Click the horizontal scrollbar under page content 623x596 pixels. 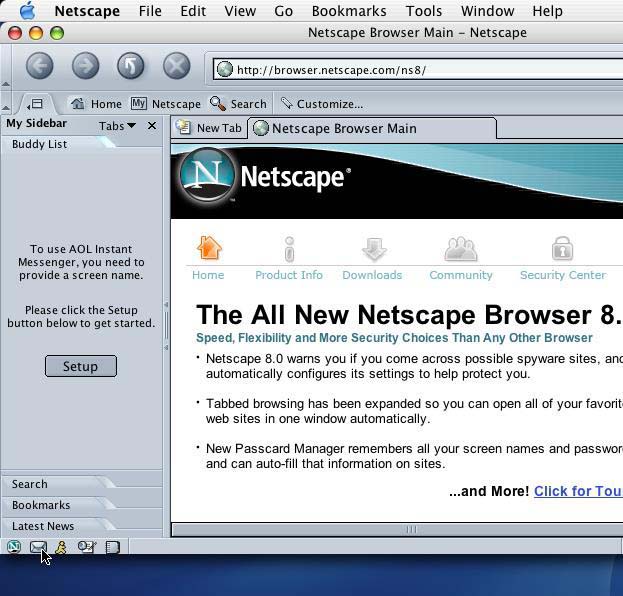point(397,530)
